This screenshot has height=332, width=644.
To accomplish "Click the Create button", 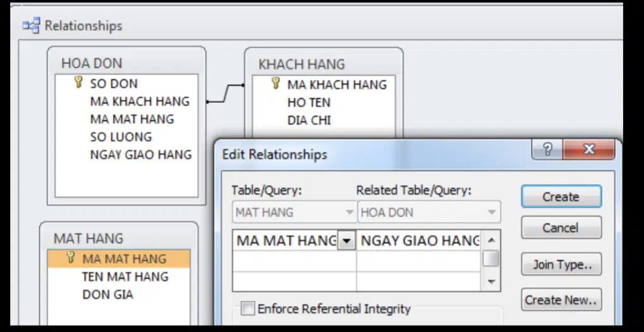I will [561, 197].
